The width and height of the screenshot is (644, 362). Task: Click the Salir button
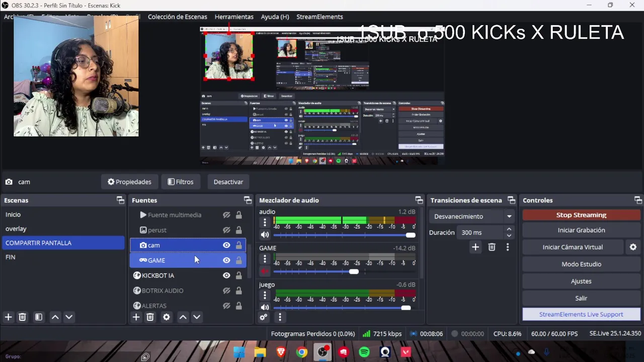(581, 298)
